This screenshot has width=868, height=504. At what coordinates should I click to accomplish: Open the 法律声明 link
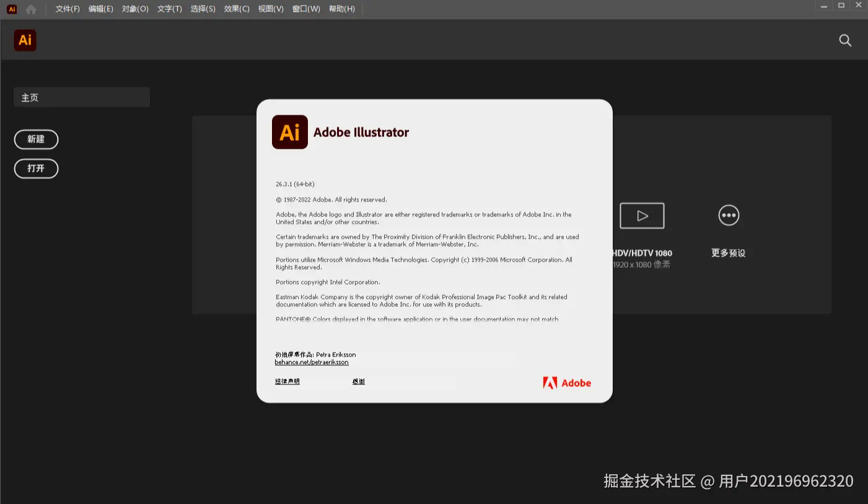point(287,381)
